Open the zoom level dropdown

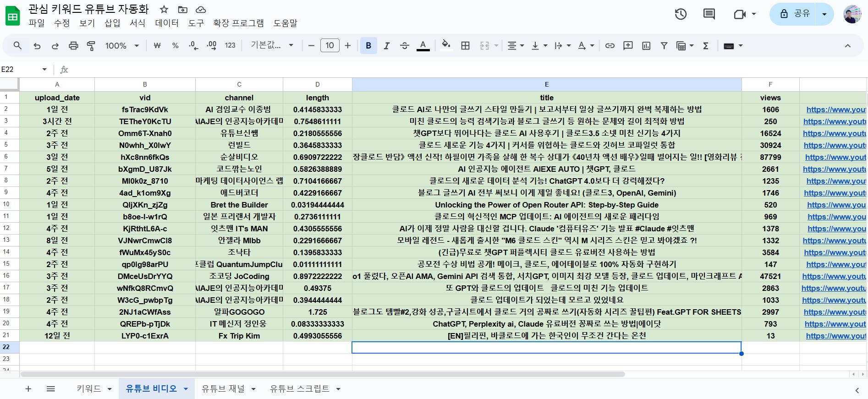122,46
